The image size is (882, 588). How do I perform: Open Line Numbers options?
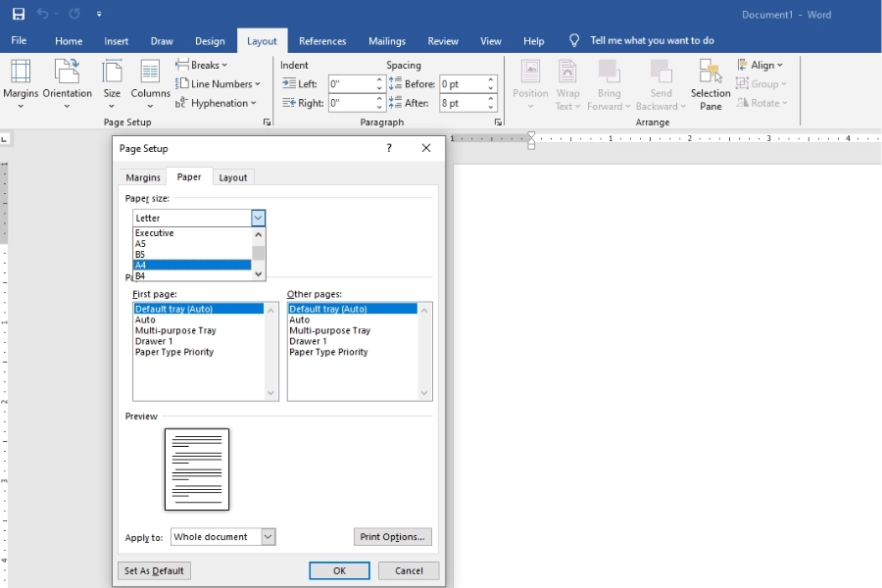219,84
